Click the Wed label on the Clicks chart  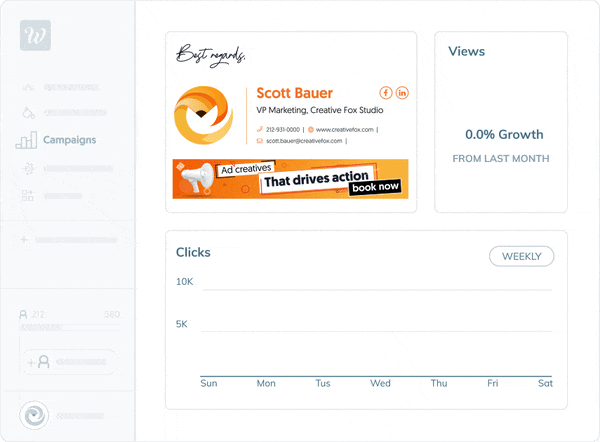click(380, 383)
